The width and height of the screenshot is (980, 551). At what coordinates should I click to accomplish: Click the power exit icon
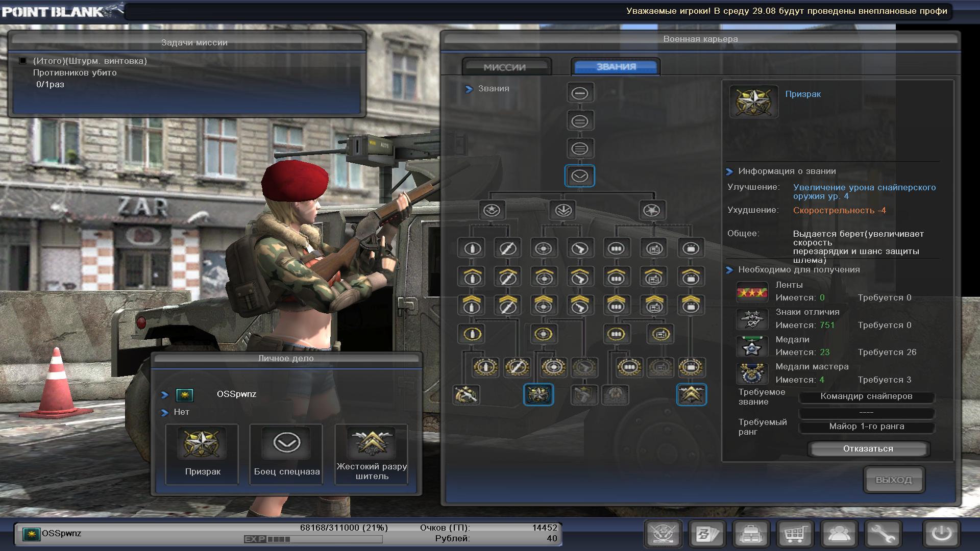point(941,534)
